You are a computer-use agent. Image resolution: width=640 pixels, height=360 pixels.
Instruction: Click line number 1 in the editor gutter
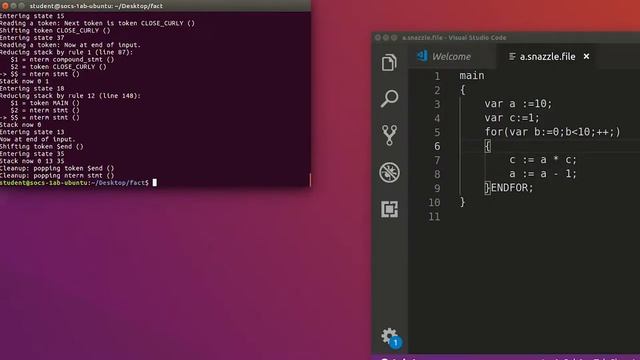click(437, 76)
